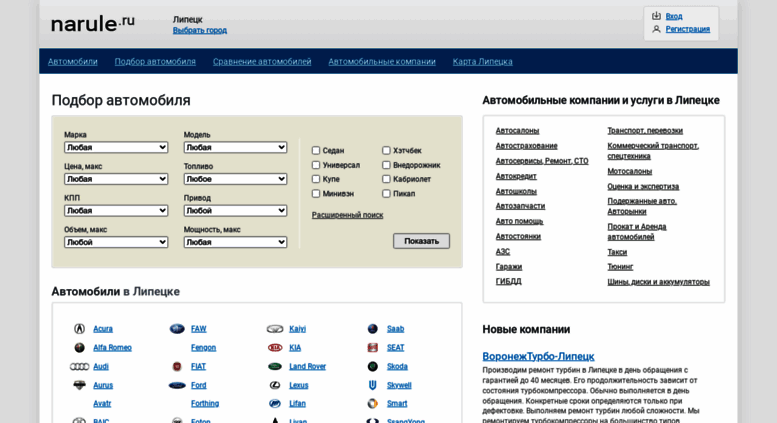This screenshot has width=777, height=423.
Task: Toggle the Кабриолет checkbox
Action: [x=386, y=179]
